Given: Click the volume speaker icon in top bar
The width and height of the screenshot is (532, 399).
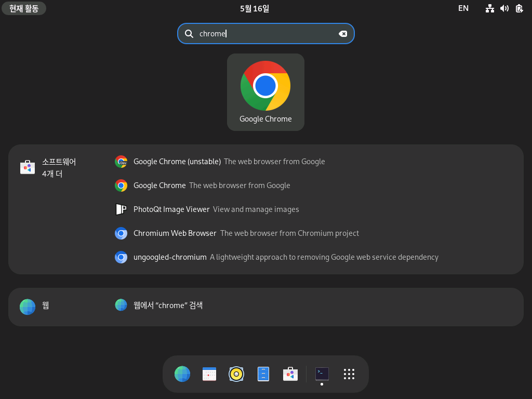Looking at the screenshot, I should click(x=504, y=8).
